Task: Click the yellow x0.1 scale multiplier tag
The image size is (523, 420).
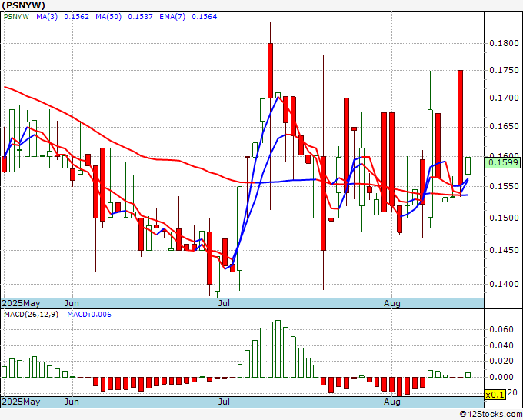Action: [495, 395]
